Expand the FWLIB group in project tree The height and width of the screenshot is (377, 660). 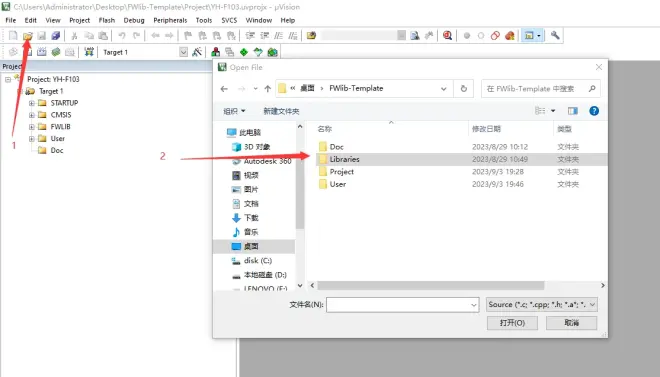32,127
